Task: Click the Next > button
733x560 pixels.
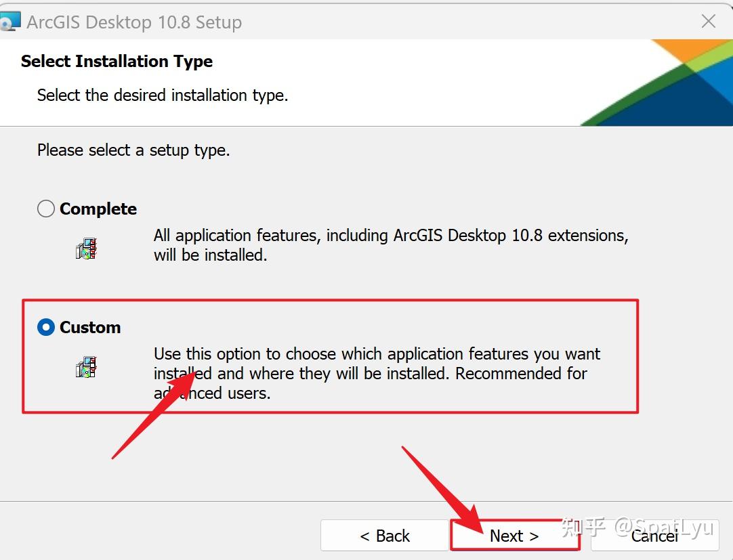Action: 515,535
